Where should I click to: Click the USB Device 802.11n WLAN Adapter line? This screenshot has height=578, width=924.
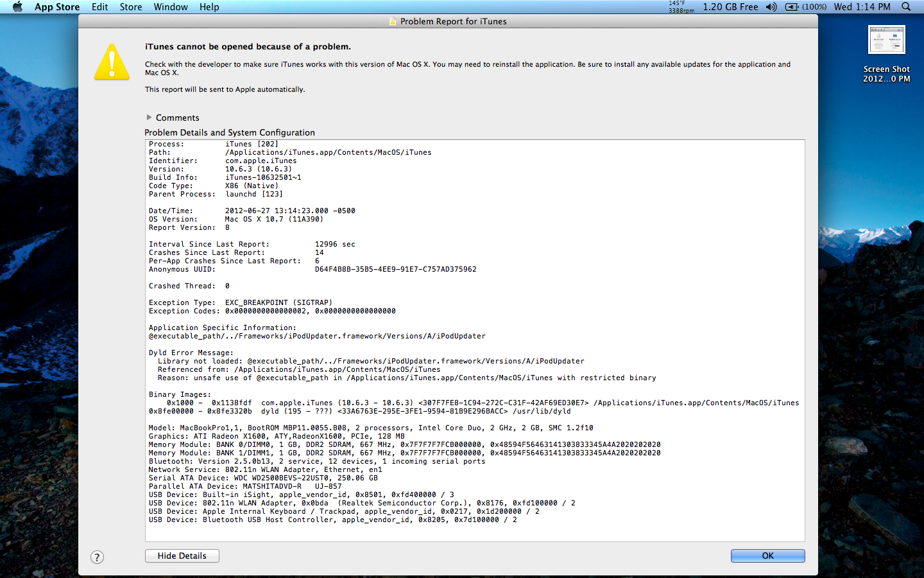362,504
